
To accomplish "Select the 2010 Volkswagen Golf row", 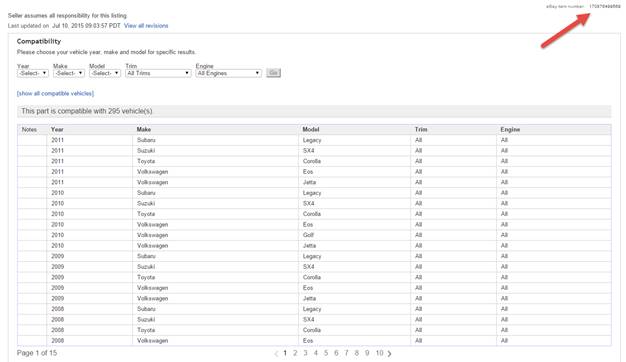I will [x=314, y=235].
